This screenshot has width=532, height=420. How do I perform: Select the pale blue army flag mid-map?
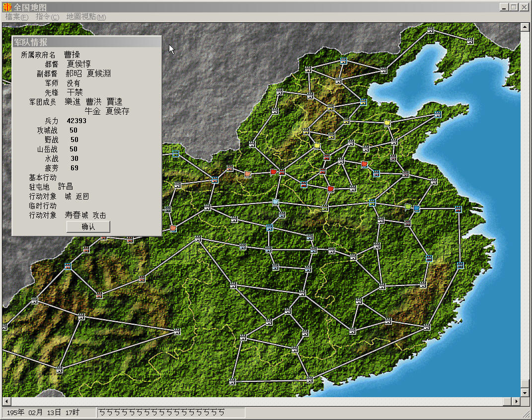point(276,203)
